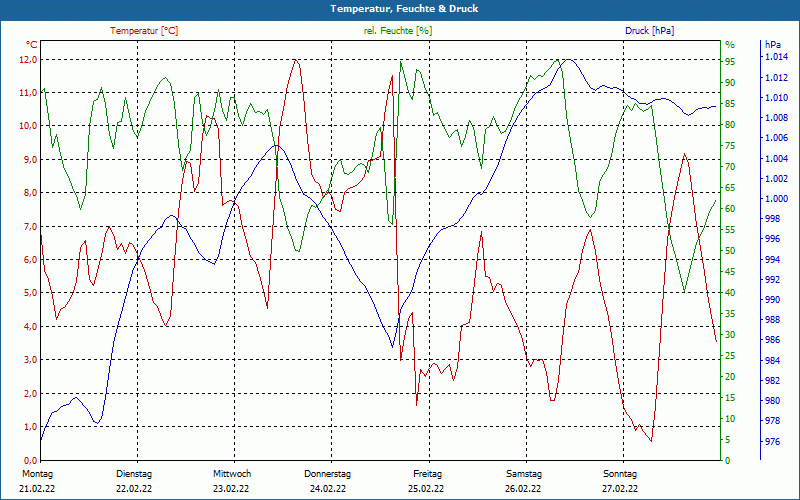Select the blue Druck [hPa] legend label
The height and width of the screenshot is (500, 800).
point(649,31)
